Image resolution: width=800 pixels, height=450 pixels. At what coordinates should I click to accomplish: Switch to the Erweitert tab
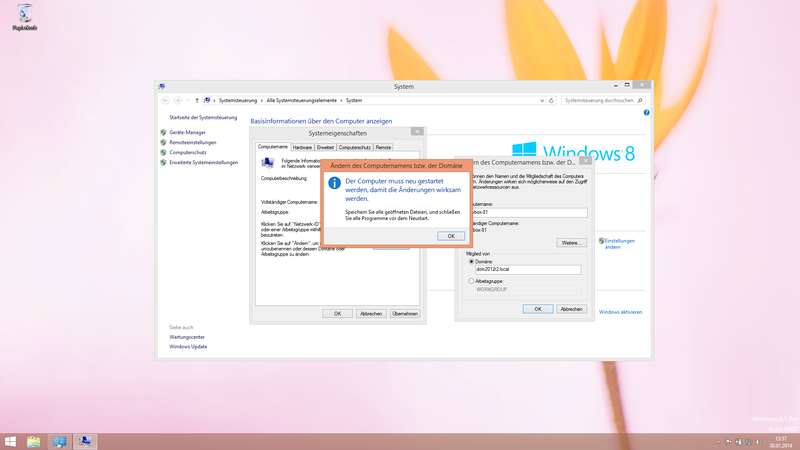[325, 147]
